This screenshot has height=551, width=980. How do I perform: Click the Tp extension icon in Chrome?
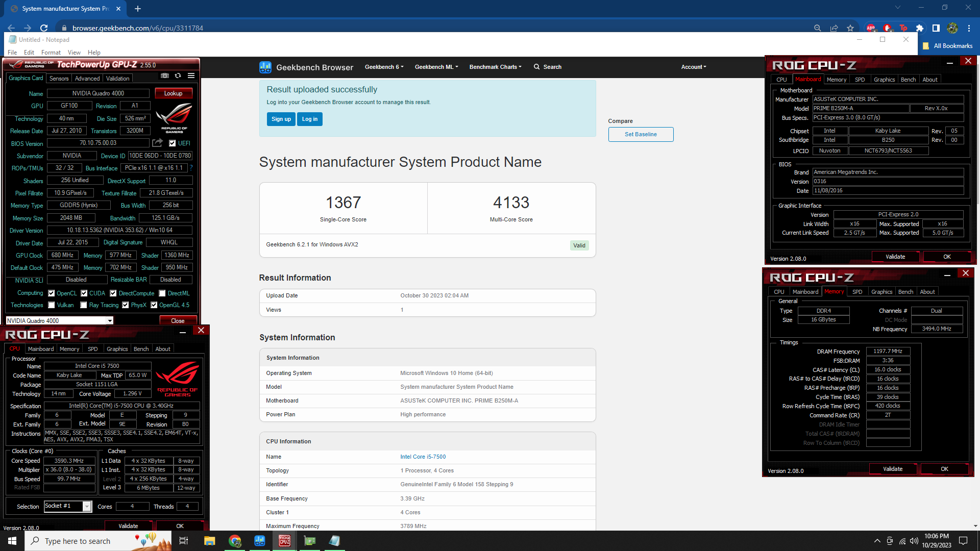click(903, 28)
